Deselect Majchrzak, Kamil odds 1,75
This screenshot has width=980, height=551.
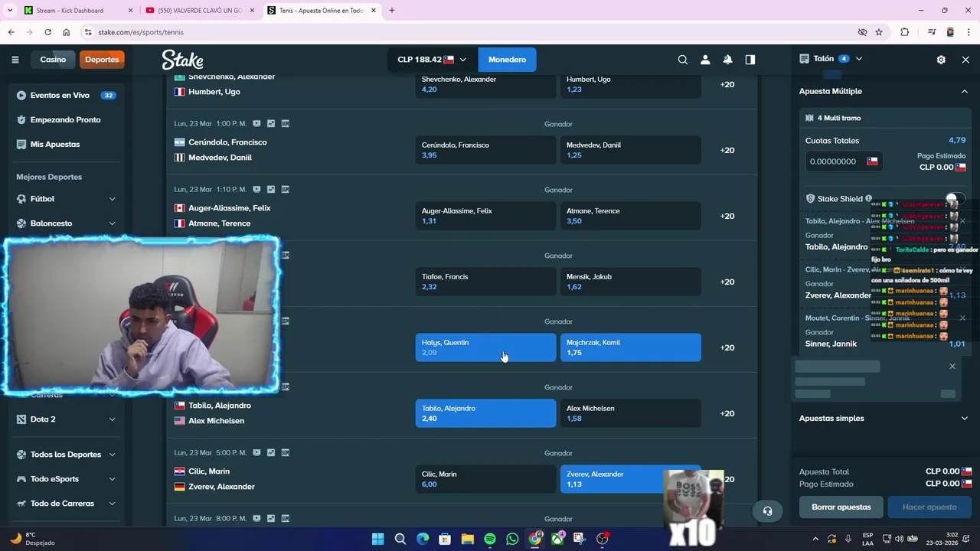[x=631, y=347]
